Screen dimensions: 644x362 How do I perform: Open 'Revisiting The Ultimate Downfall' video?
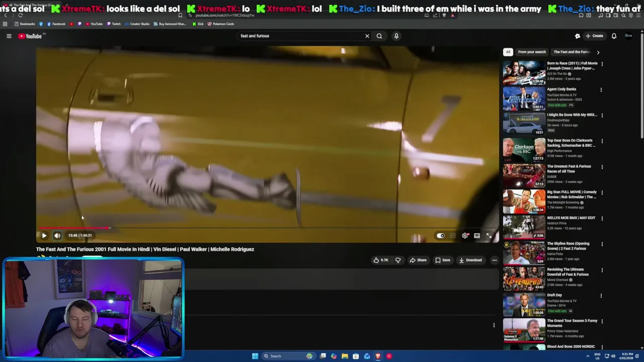tap(524, 278)
